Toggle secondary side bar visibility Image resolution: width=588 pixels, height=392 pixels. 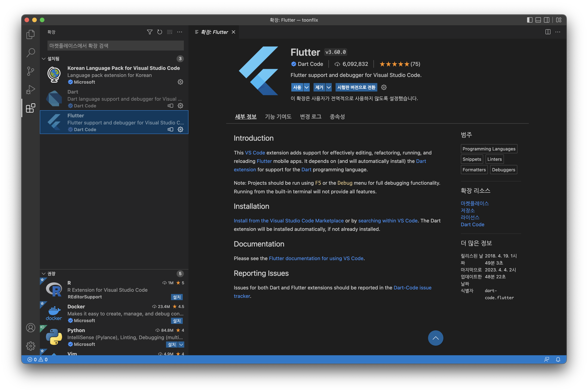(x=547, y=20)
